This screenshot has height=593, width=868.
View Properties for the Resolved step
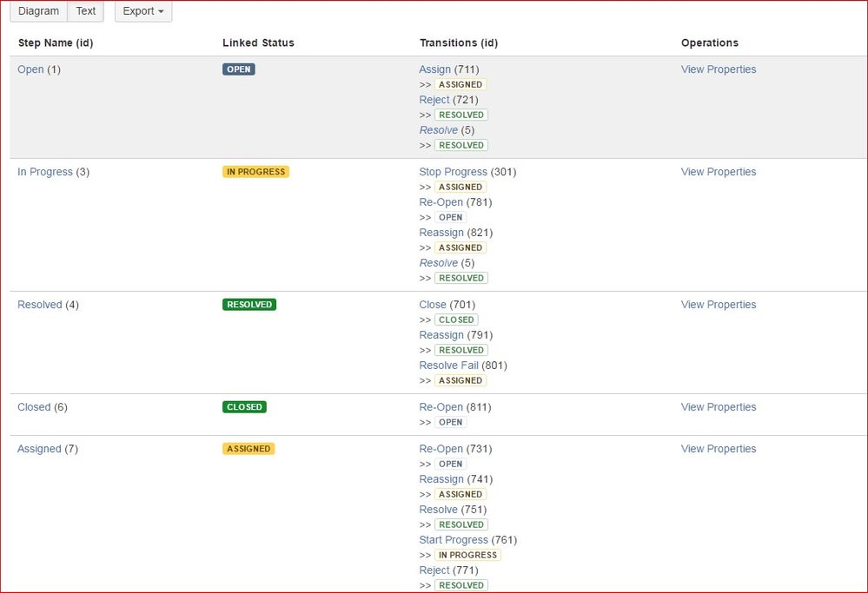pyautogui.click(x=719, y=304)
